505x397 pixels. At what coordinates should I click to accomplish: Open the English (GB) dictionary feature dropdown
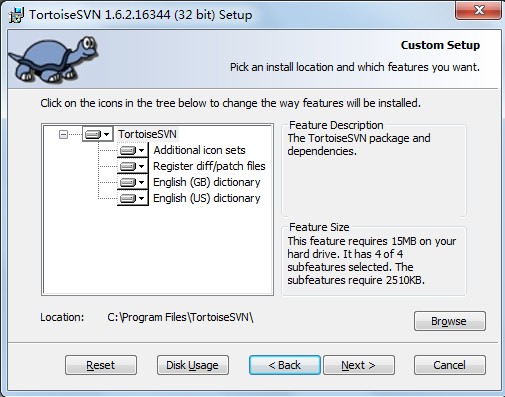(133, 182)
